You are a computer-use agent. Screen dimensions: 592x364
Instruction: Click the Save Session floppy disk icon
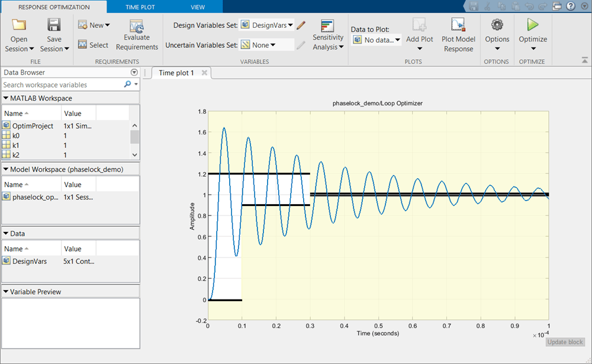tap(54, 24)
